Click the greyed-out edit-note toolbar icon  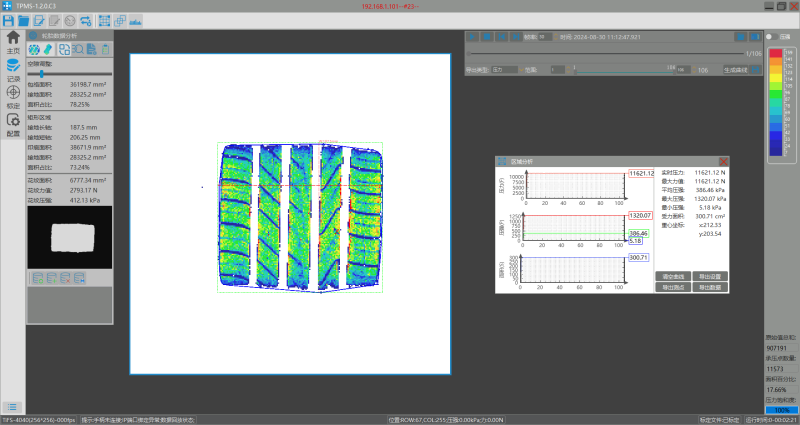(x=54, y=21)
